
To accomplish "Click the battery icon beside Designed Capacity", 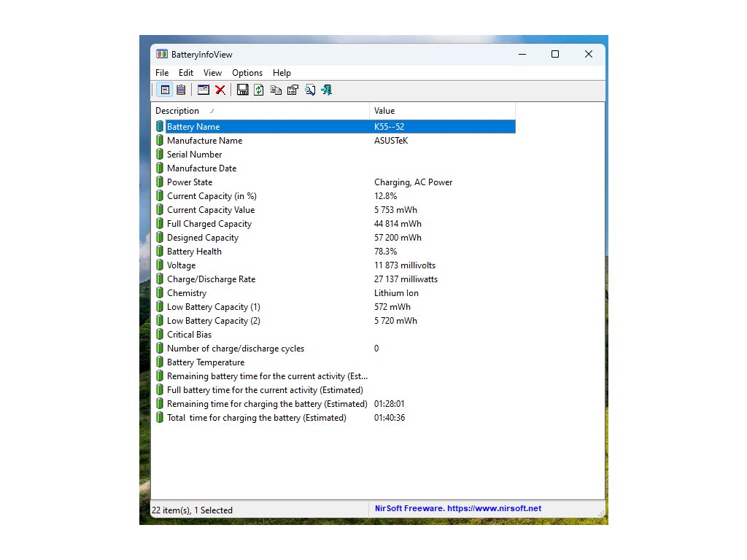I will coord(160,238).
